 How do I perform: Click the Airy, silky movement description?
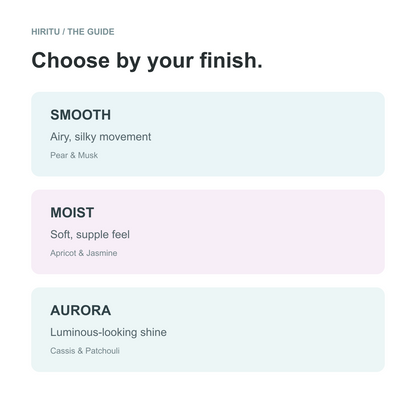point(101,137)
